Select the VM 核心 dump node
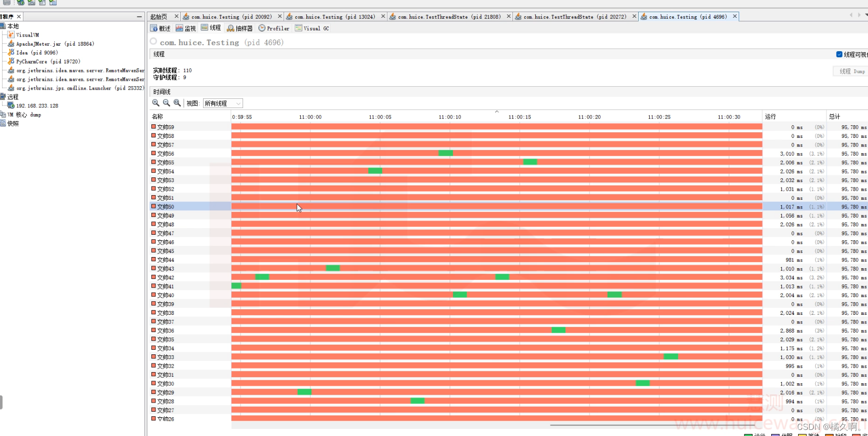The image size is (868, 436). point(21,115)
